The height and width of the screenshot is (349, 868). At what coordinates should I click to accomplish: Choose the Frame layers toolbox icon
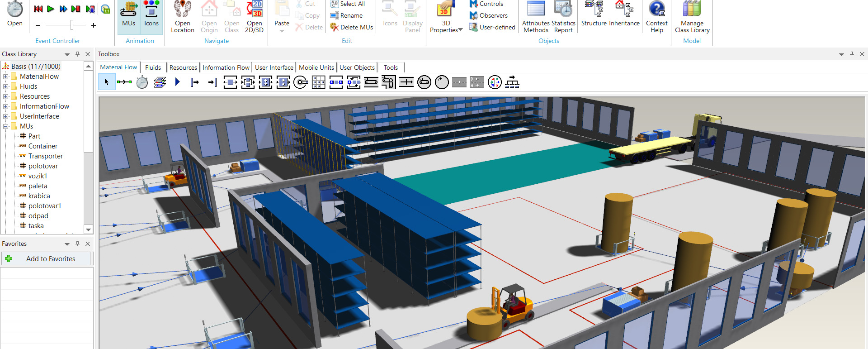click(160, 82)
